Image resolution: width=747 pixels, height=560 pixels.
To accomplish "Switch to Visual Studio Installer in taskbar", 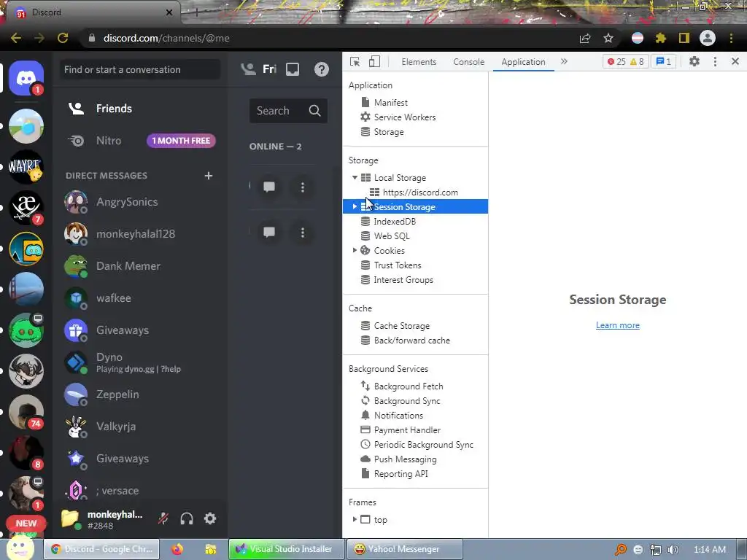I will [x=286, y=549].
